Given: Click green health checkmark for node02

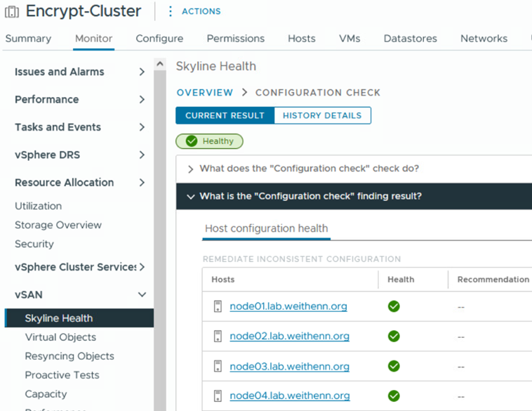Looking at the screenshot, I should pos(394,337).
